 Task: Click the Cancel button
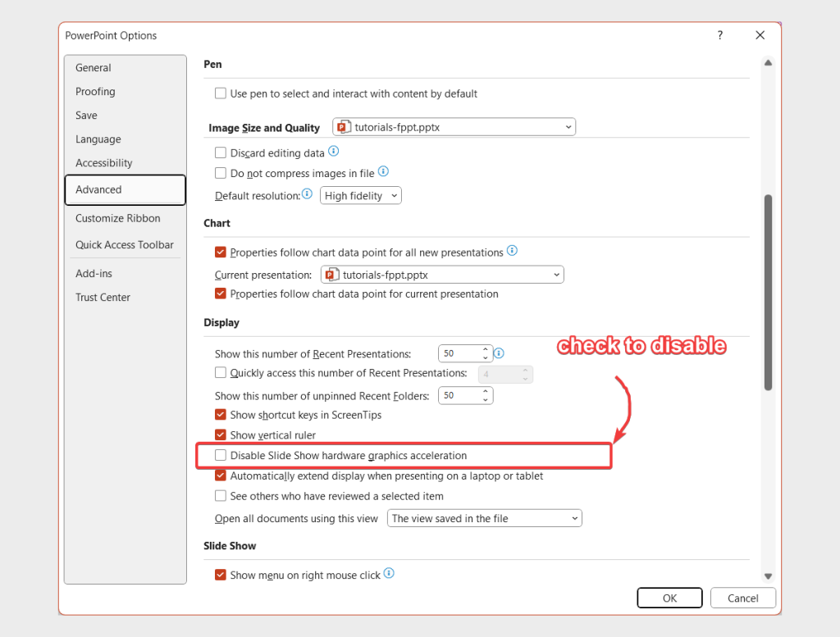742,598
